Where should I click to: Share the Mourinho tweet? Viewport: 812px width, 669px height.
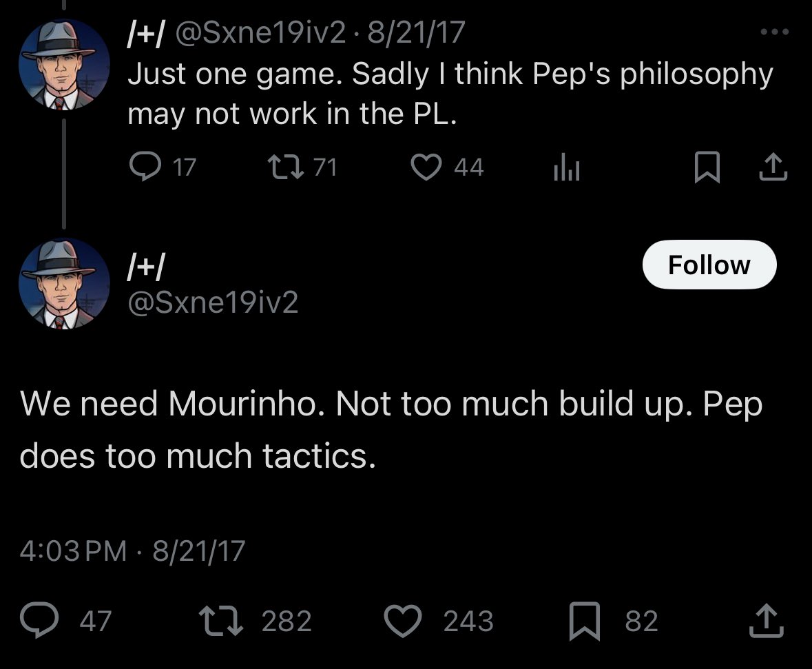tap(767, 621)
